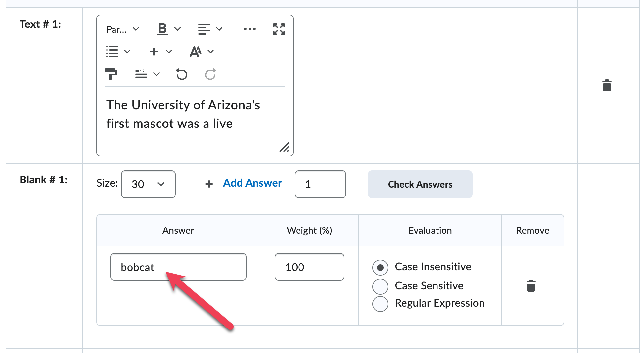Choose the Case Sensitive evaluation

380,286
